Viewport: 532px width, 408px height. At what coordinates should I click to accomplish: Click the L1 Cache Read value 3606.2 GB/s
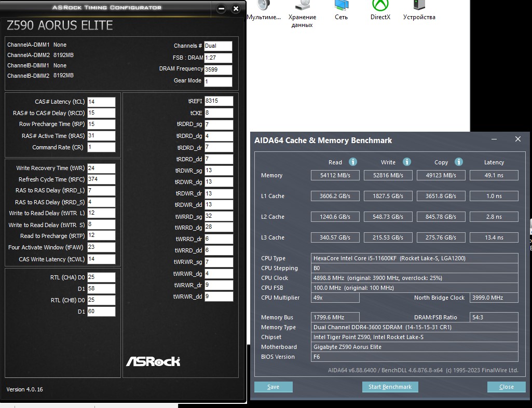335,196
